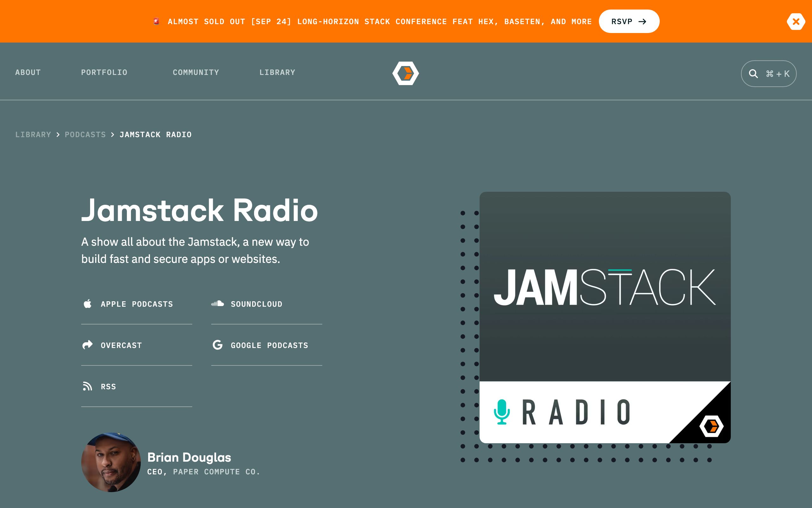Click Jamstack Radio breadcrumb text

[x=156, y=134]
